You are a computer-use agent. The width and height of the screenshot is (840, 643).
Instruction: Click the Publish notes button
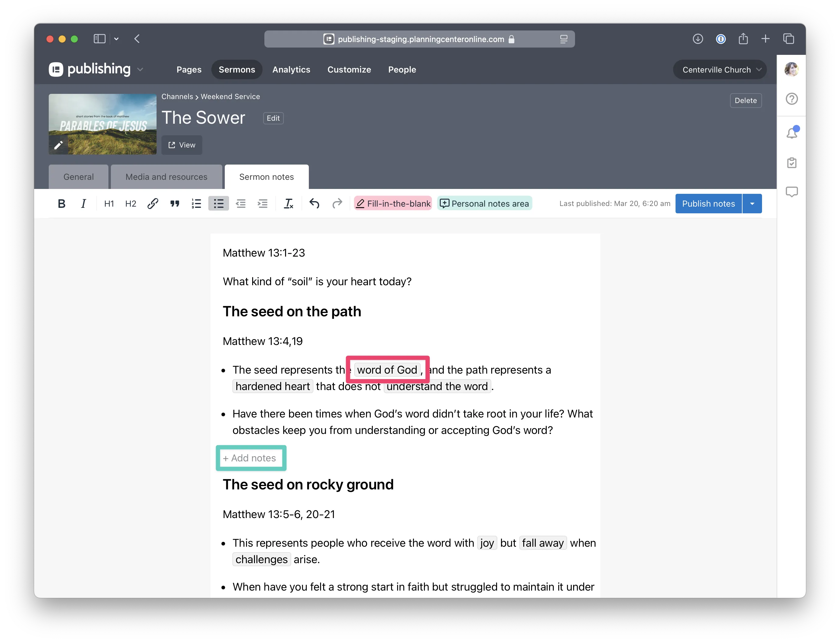pos(708,204)
